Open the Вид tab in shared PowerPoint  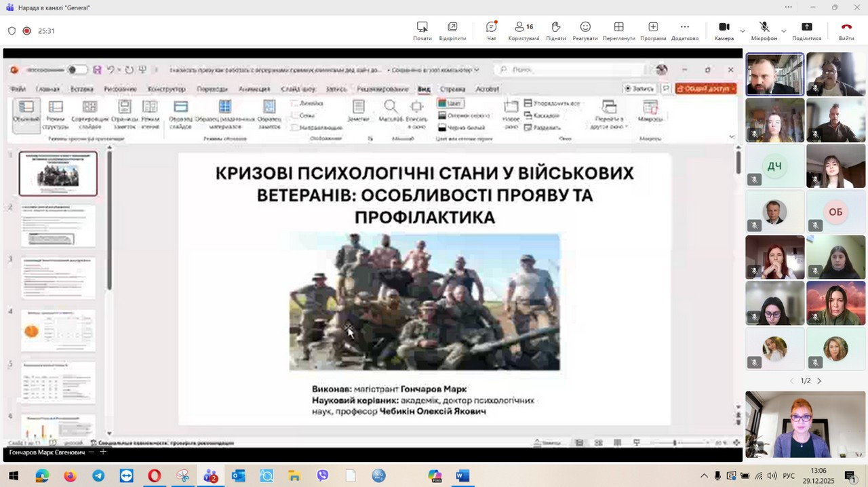pyautogui.click(x=424, y=89)
